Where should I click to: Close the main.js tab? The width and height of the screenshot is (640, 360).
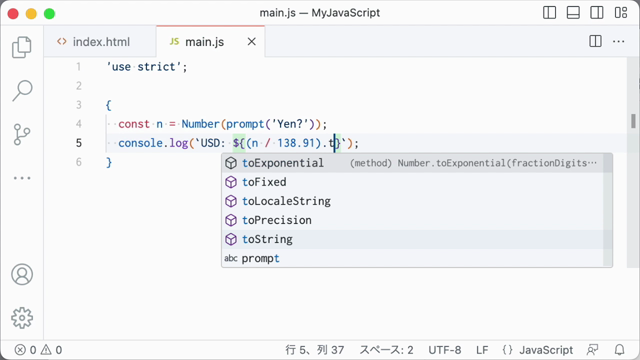[x=252, y=42]
